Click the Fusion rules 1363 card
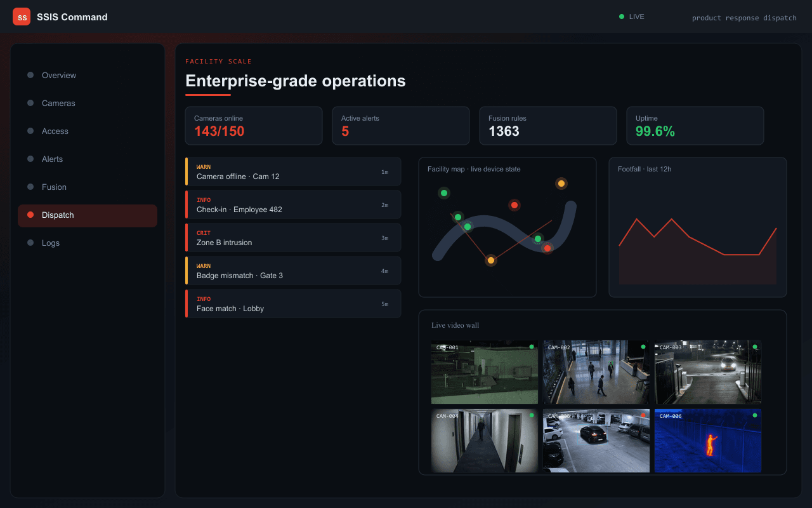Viewport: 812px width, 508px height. click(548, 126)
